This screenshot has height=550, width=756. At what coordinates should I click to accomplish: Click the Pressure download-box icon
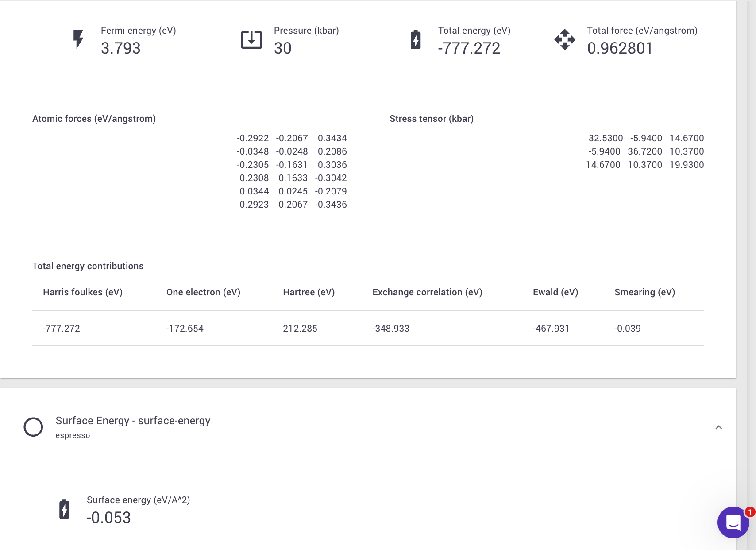[x=251, y=40]
